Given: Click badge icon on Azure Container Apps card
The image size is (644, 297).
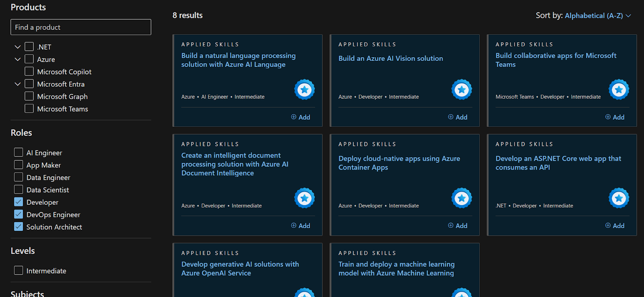Looking at the screenshot, I should tap(462, 198).
